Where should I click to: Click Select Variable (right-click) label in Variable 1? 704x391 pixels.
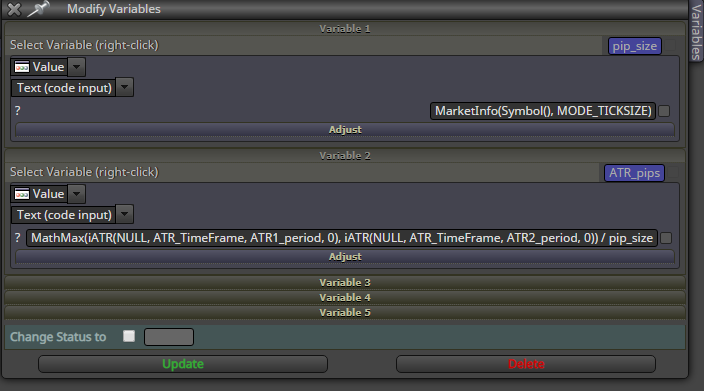click(84, 45)
